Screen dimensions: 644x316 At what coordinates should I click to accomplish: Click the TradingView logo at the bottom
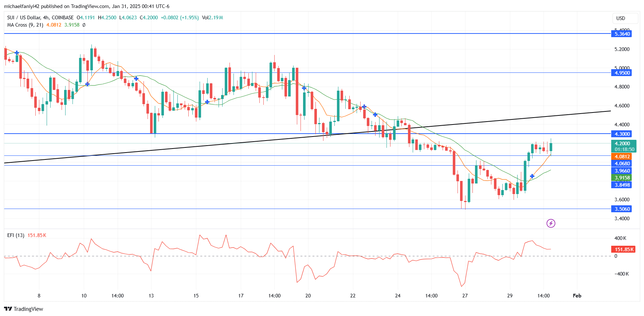tap(24, 309)
